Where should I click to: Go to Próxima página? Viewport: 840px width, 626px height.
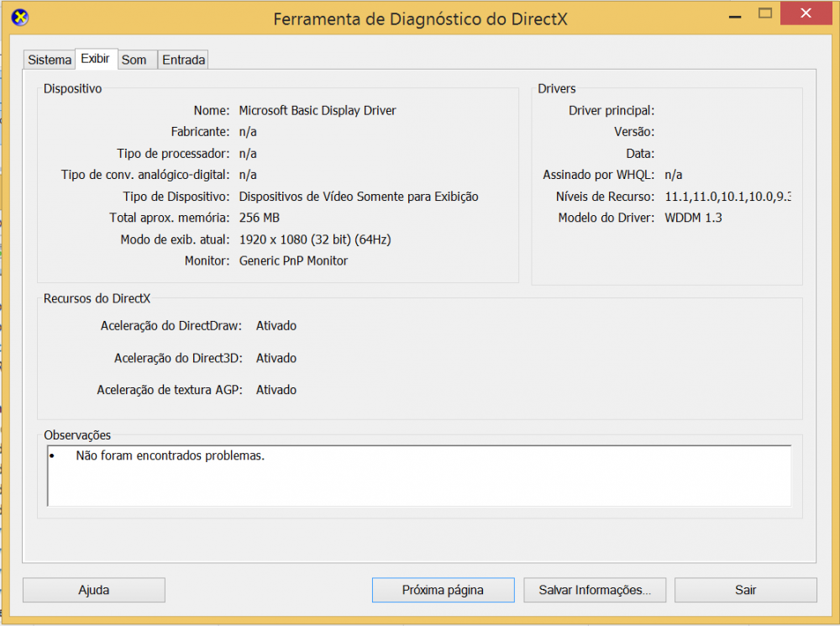pyautogui.click(x=443, y=590)
